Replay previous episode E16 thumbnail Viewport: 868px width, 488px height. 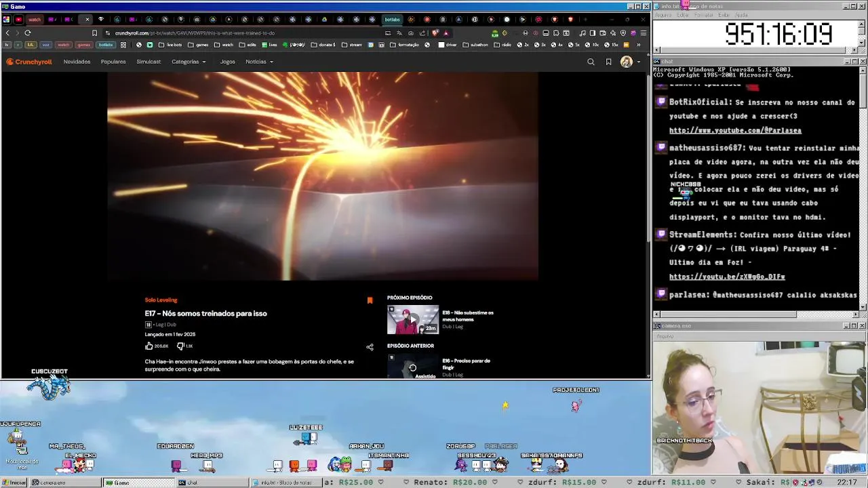[413, 366]
